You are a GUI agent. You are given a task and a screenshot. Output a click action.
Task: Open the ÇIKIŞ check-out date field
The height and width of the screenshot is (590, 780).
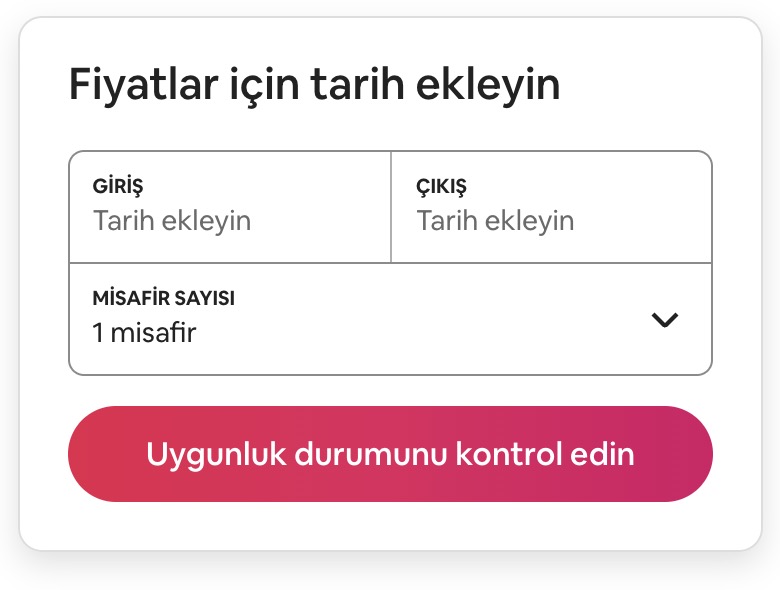[x=551, y=207]
